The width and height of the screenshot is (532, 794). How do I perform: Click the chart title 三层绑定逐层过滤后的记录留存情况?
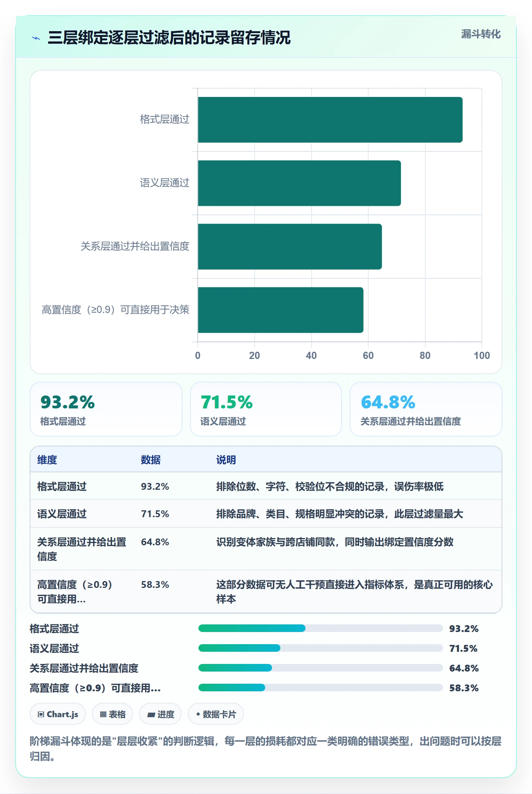pyautogui.click(x=169, y=38)
